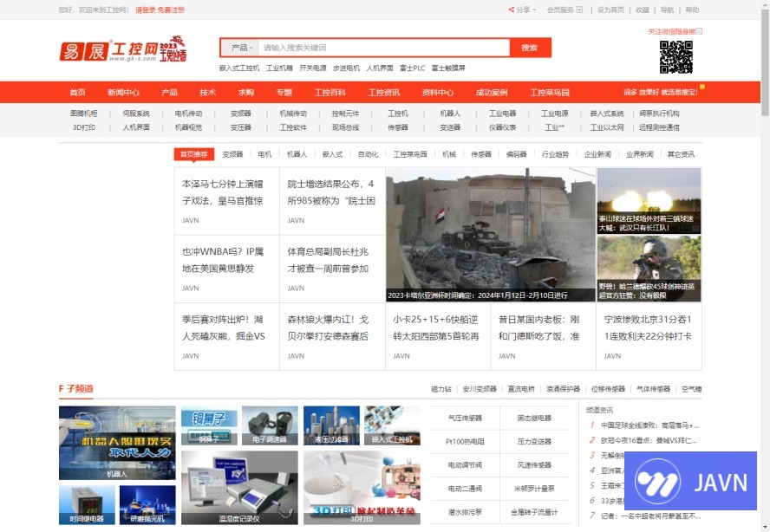The height and width of the screenshot is (532, 770).
Task: Click the page vertical scrollbar
Action: coord(764,260)
